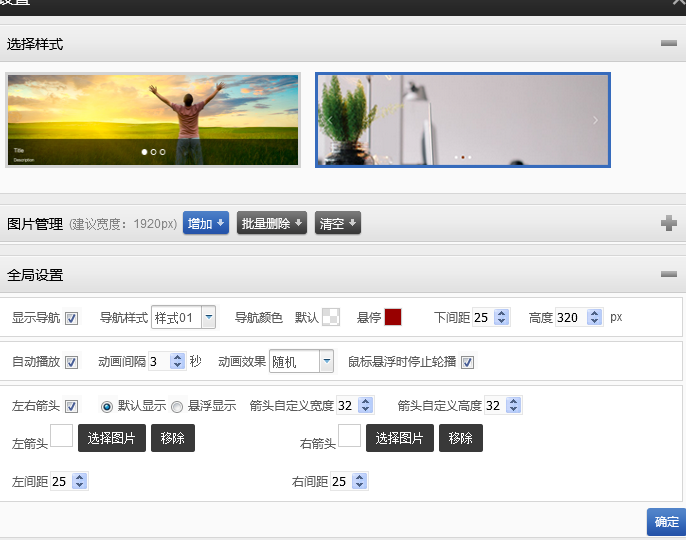Remove the 右箭头 image with 移除
686x540 pixels.
[460, 438]
